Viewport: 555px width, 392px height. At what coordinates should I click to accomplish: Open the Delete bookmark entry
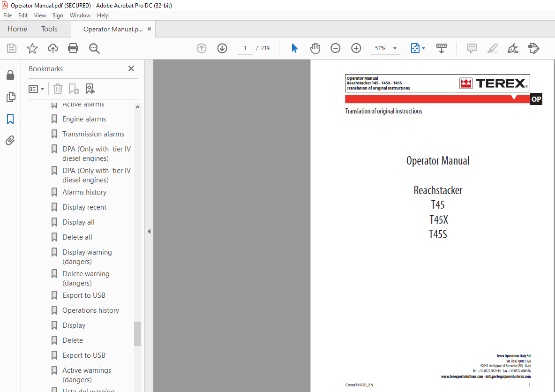coord(73,340)
